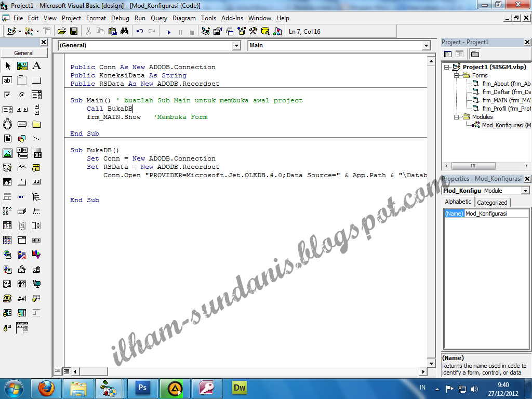Close the Properties panel
The width and height of the screenshot is (532, 399).
pyautogui.click(x=527, y=179)
